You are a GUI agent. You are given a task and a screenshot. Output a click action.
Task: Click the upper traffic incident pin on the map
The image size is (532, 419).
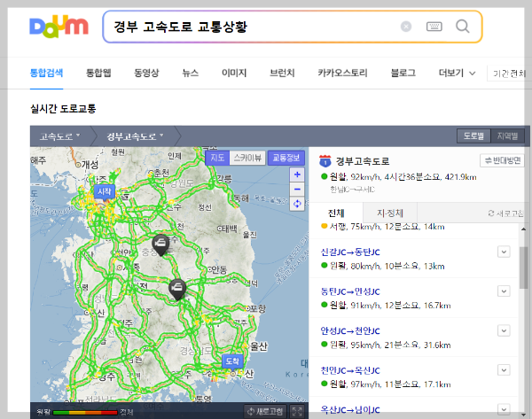[160, 244]
